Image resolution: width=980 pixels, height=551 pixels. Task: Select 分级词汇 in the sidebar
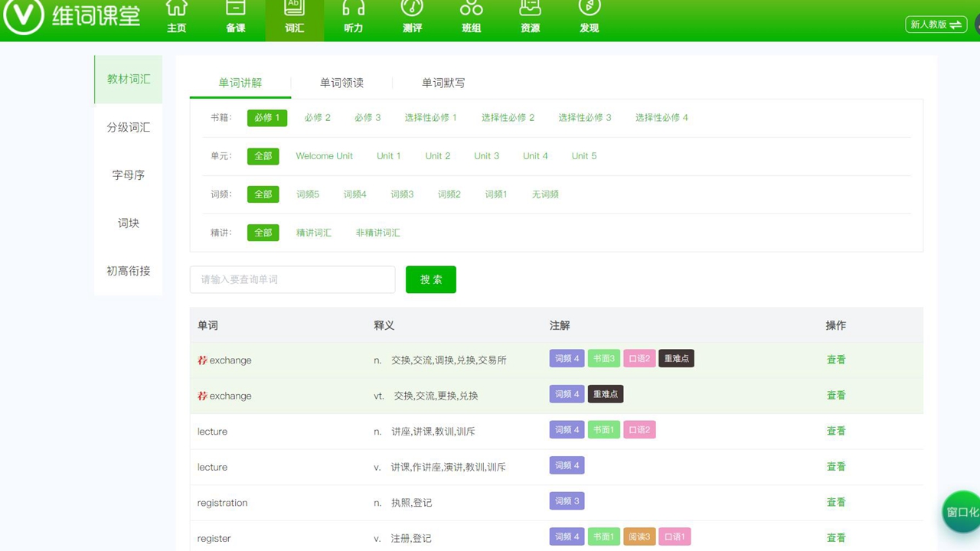[x=128, y=127]
